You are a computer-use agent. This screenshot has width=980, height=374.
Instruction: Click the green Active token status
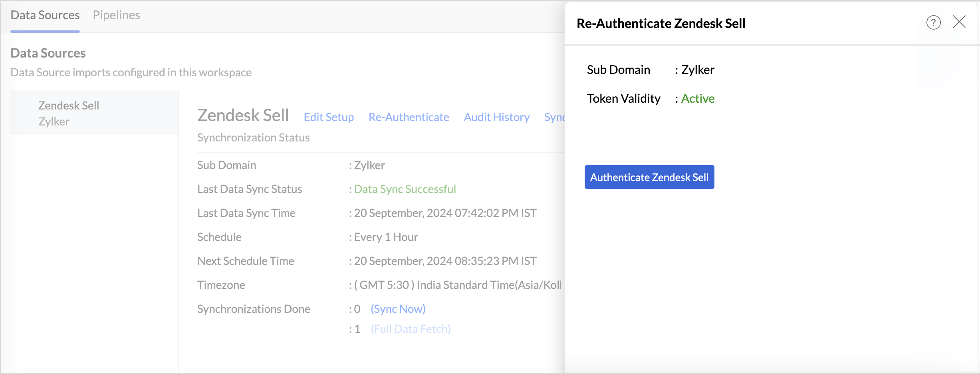tap(698, 99)
